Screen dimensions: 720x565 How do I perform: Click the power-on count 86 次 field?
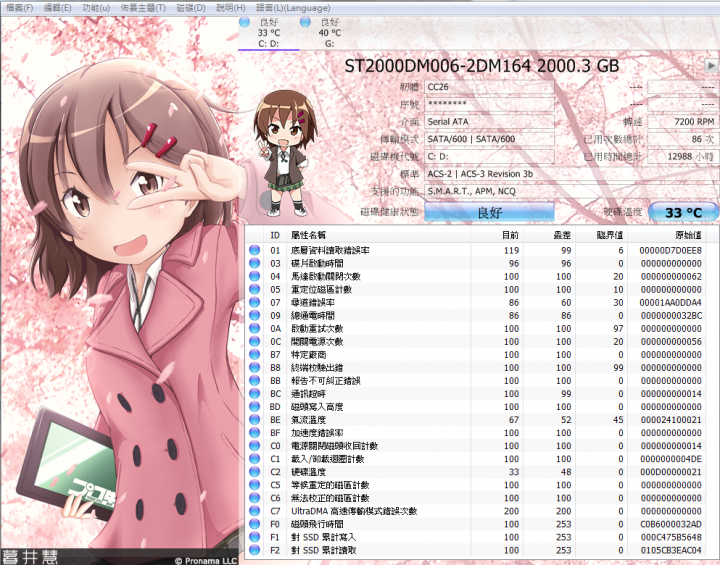[683, 139]
